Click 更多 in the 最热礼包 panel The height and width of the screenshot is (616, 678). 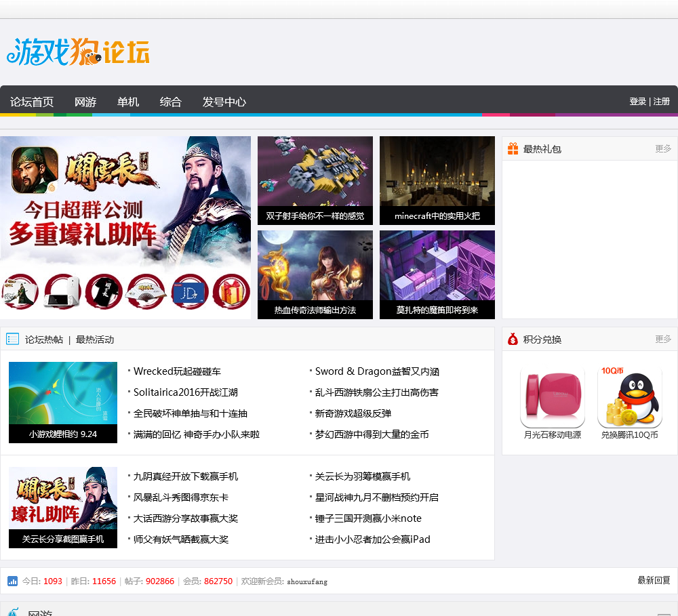pos(663,148)
